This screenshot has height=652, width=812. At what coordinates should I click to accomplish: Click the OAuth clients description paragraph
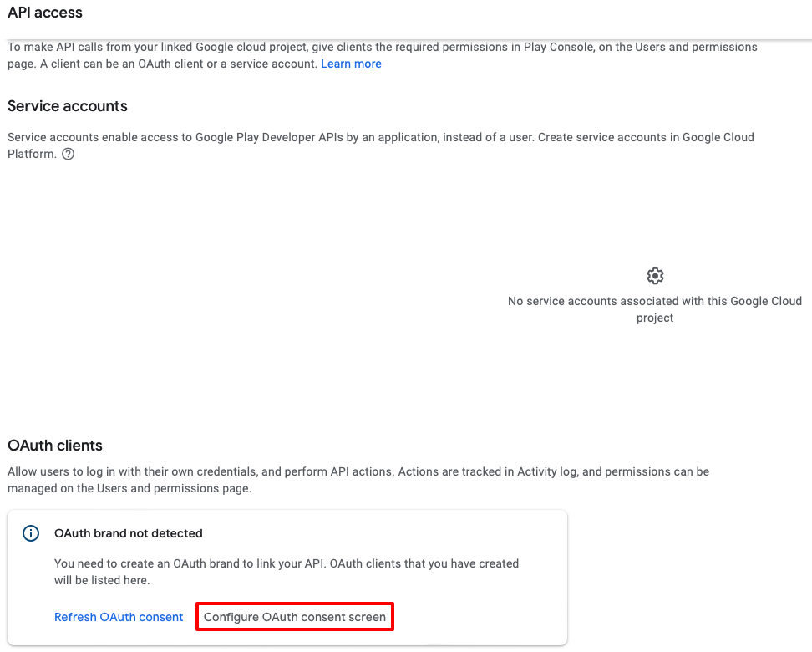click(x=358, y=479)
